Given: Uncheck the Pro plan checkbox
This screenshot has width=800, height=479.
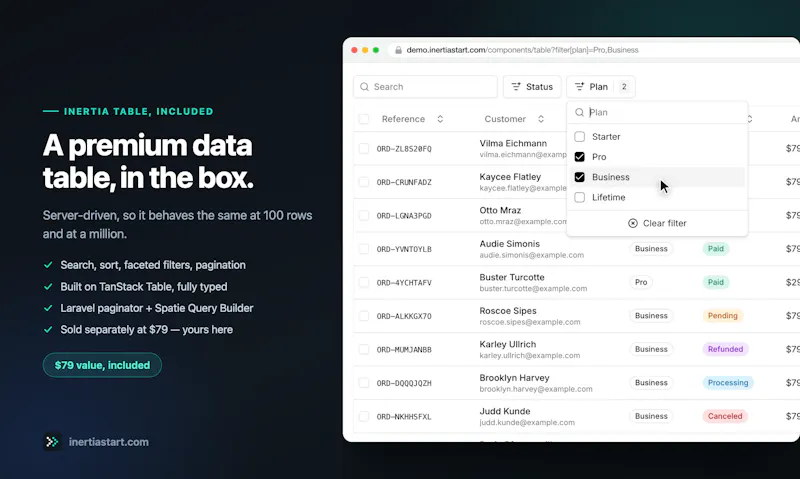Looking at the screenshot, I should coord(580,157).
